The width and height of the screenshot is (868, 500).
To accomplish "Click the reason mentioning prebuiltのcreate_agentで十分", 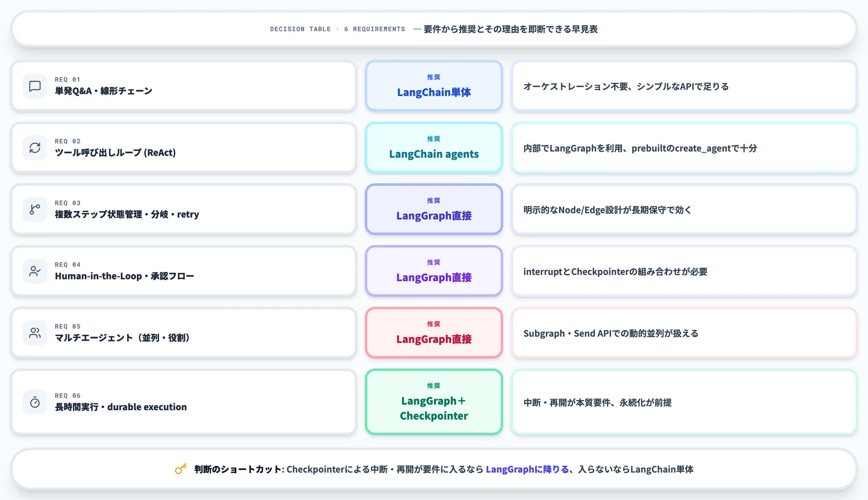I will pos(640,148).
